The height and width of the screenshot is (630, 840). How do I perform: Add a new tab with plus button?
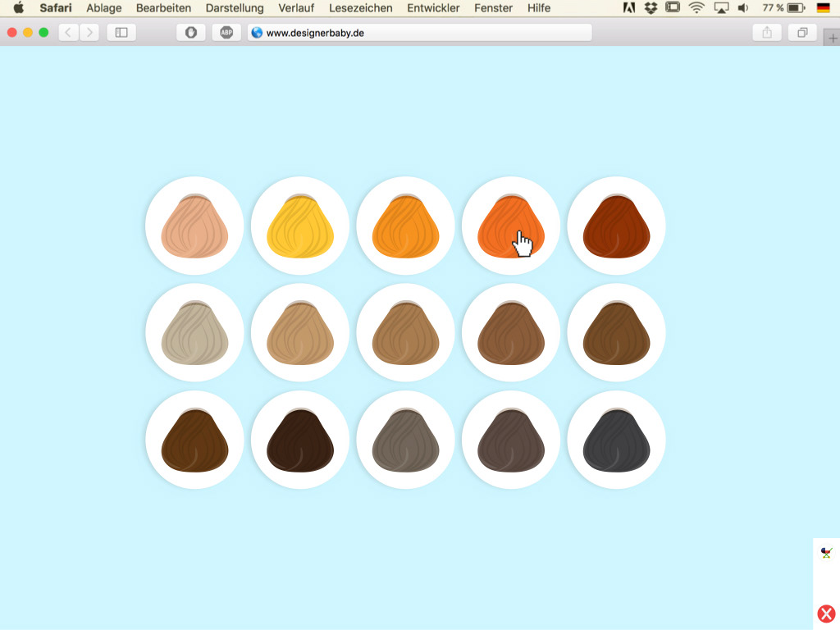(833, 38)
